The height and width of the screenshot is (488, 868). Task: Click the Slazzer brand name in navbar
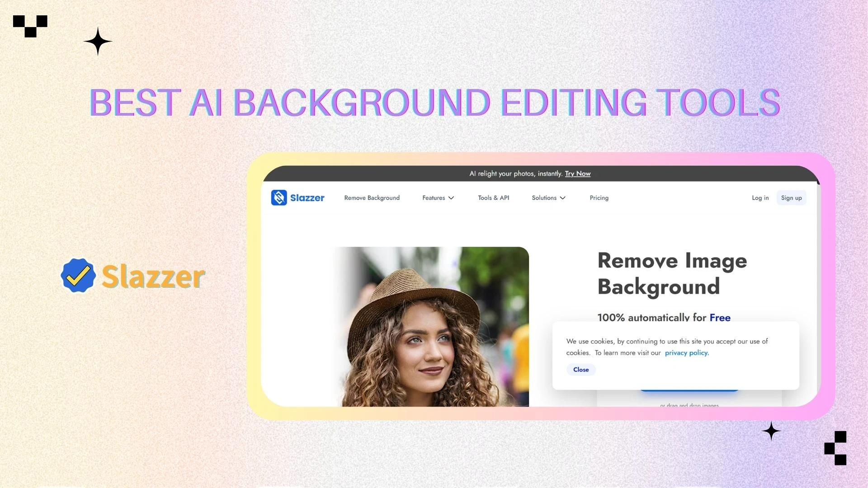tap(307, 198)
